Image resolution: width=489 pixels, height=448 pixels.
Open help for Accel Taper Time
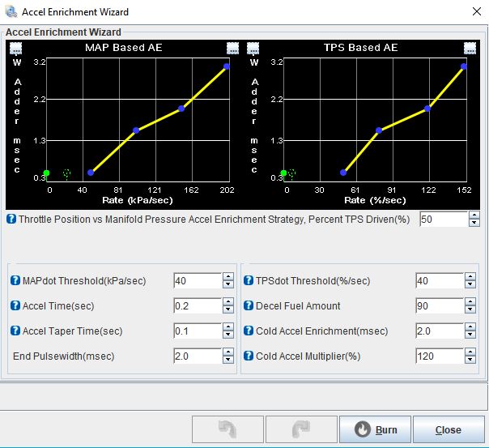[x=15, y=331]
